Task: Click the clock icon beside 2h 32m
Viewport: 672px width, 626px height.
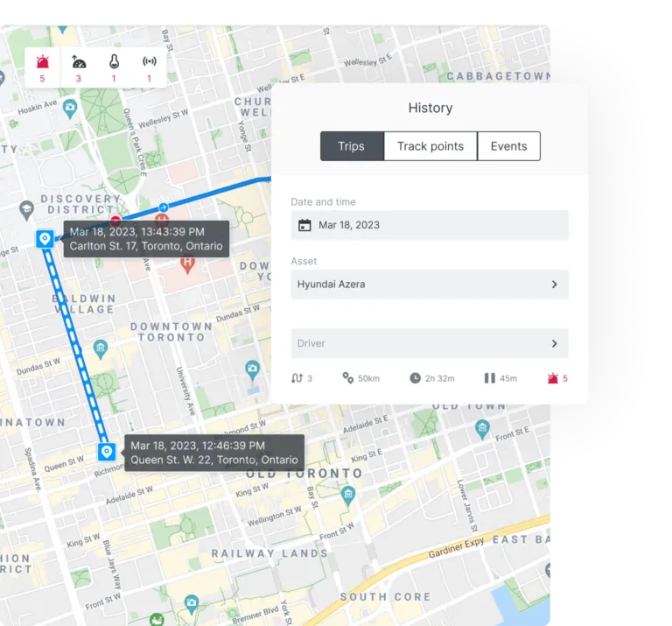Action: click(415, 377)
